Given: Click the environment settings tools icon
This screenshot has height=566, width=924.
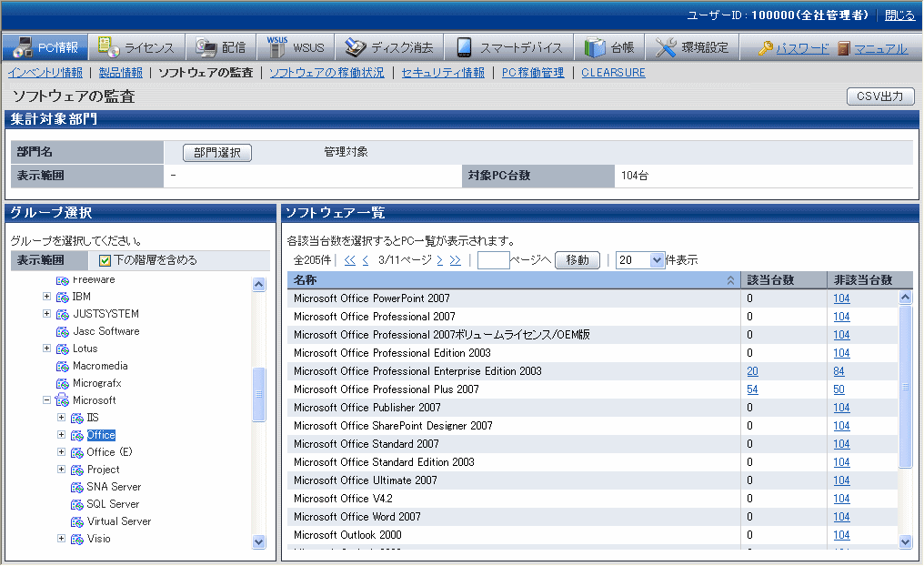Looking at the screenshot, I should 666,47.
